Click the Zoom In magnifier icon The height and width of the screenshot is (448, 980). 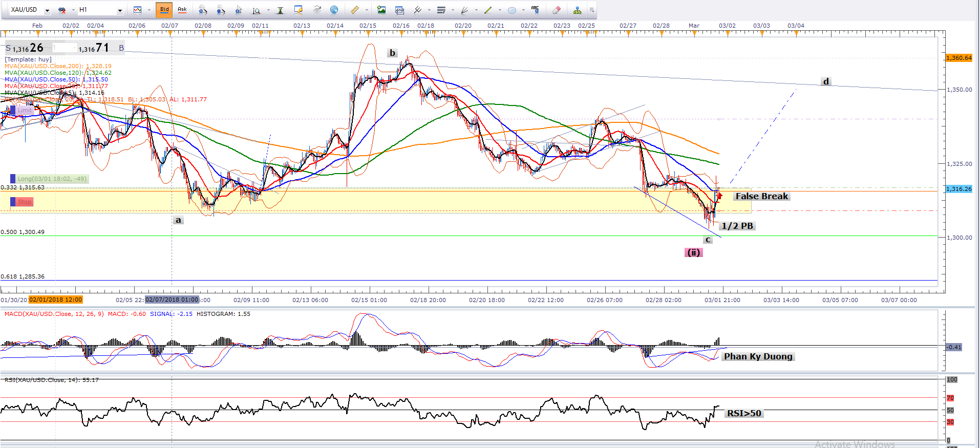click(203, 10)
